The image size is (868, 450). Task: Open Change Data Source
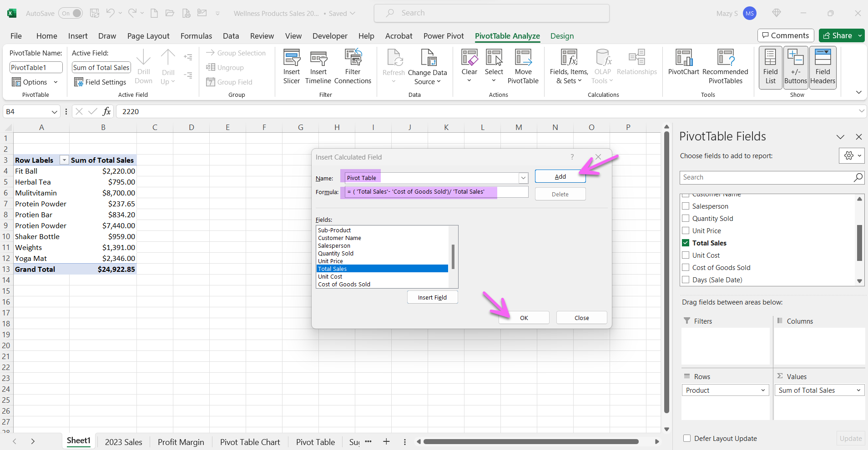pyautogui.click(x=428, y=66)
